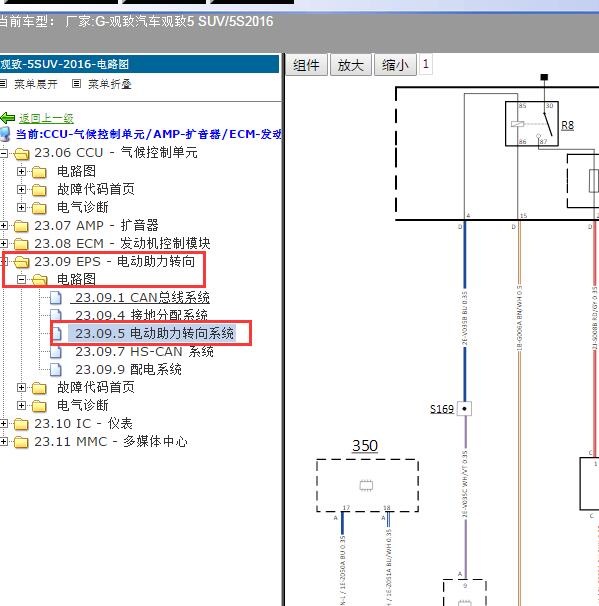Click component 350 label in diagram
599x606 pixels.
click(x=365, y=446)
